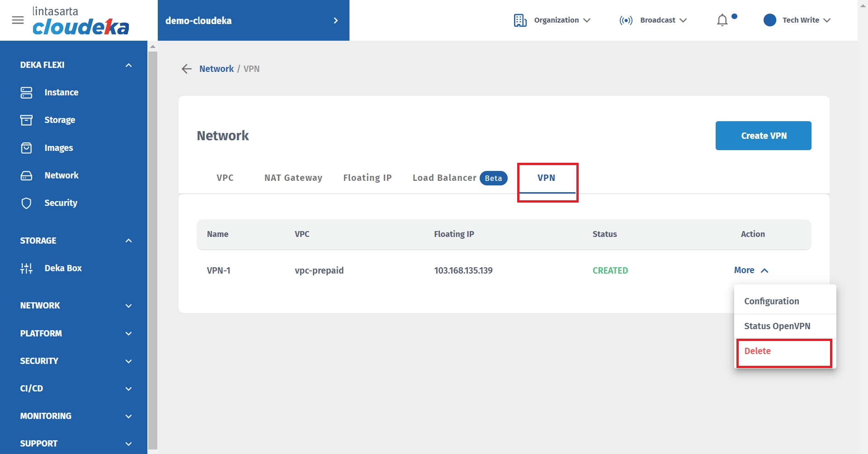Switch to the NAT Gateway tab
The height and width of the screenshot is (454, 868).
pyautogui.click(x=293, y=178)
